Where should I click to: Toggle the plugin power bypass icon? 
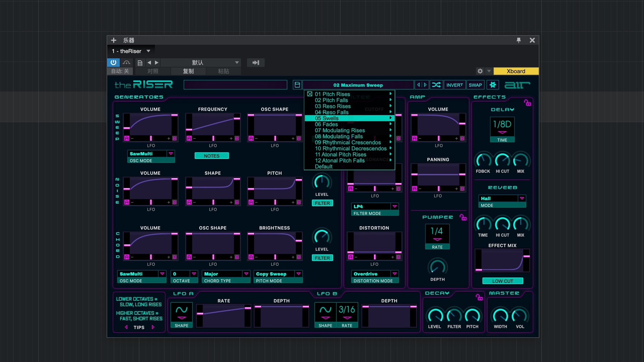[113, 63]
